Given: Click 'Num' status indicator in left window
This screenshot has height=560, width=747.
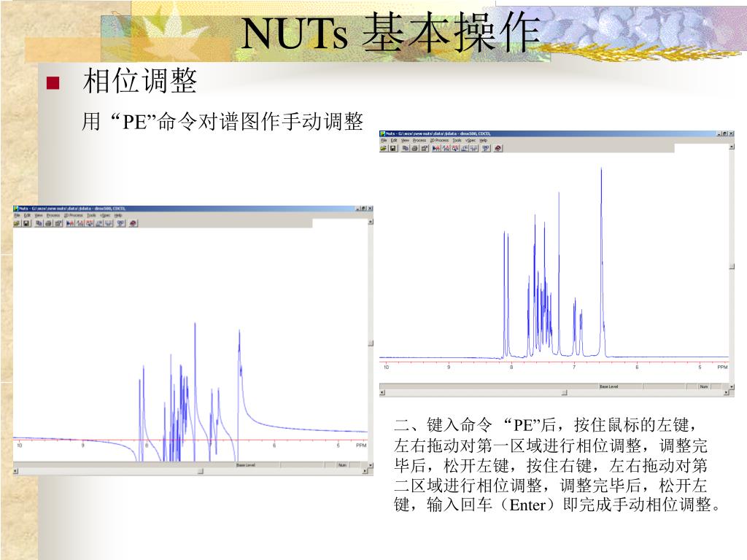Looking at the screenshot, I should click(342, 464).
